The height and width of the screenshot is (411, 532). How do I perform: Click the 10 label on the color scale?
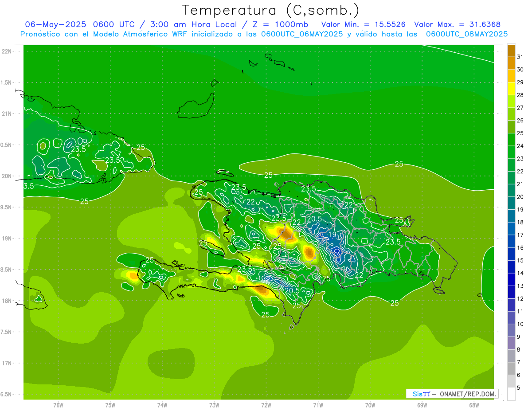(520, 324)
